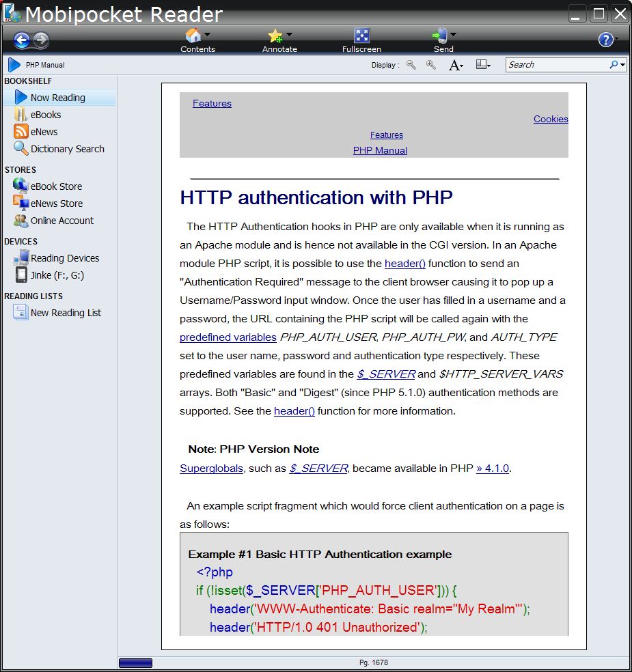This screenshot has height=672, width=632.
Task: Click the Reading Devices computer icon
Action: click(21, 257)
